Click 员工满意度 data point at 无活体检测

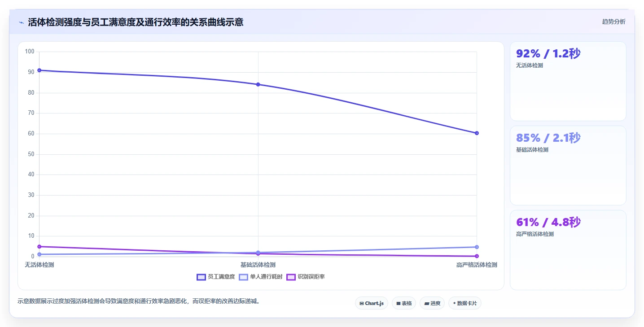pos(39,70)
